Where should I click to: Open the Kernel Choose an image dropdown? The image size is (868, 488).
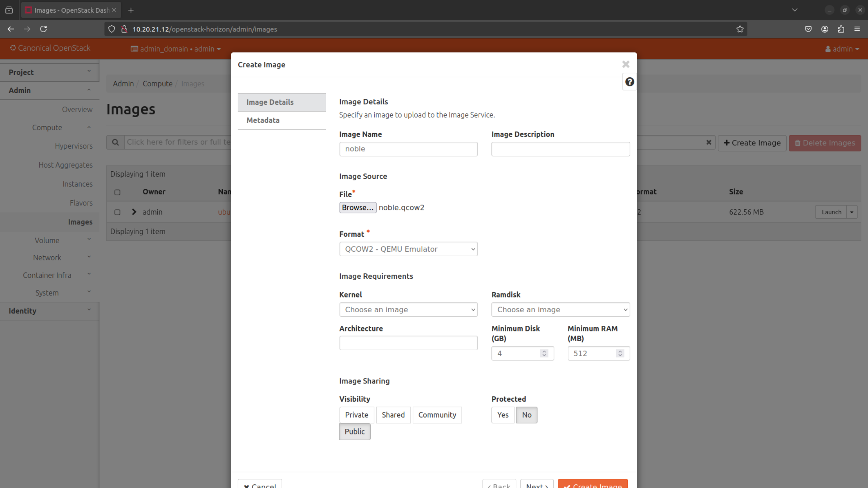coord(408,310)
